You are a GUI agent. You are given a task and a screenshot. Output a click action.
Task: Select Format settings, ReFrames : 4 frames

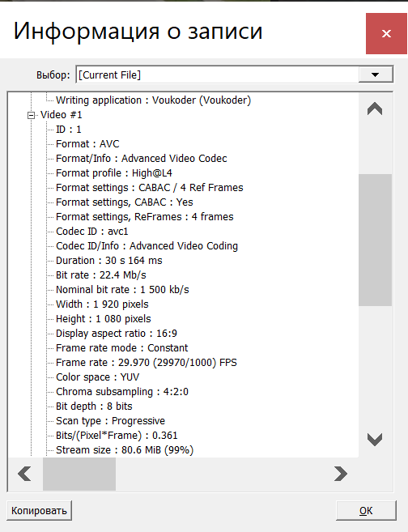pos(145,217)
